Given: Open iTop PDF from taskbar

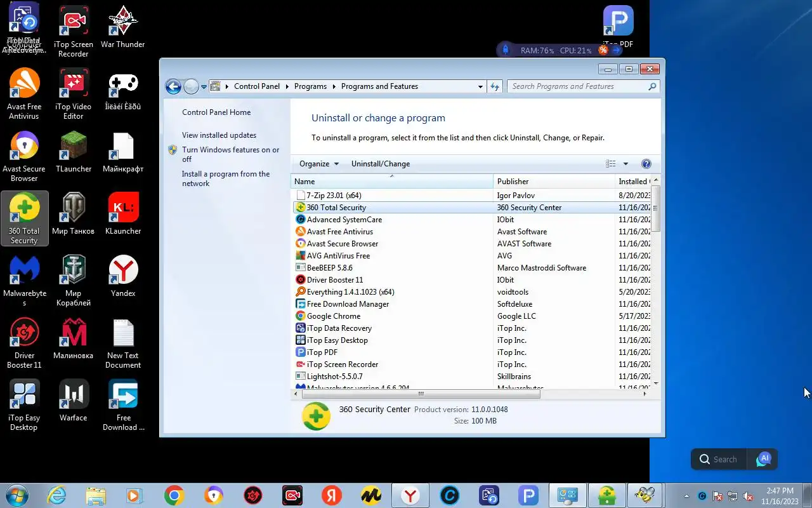Looking at the screenshot, I should click(x=528, y=495).
